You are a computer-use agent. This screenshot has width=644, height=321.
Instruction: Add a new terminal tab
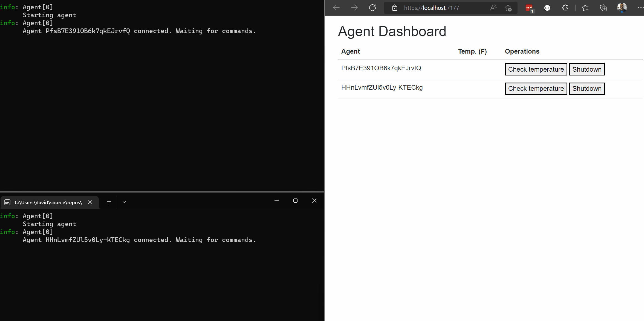click(109, 202)
